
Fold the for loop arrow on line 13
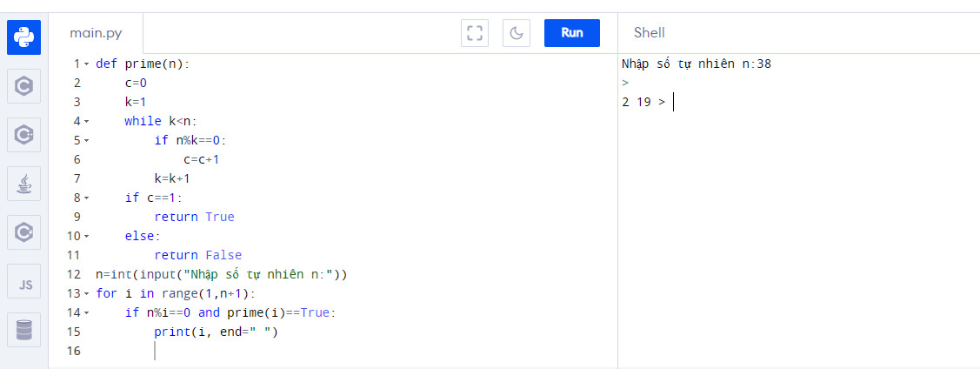(x=86, y=294)
